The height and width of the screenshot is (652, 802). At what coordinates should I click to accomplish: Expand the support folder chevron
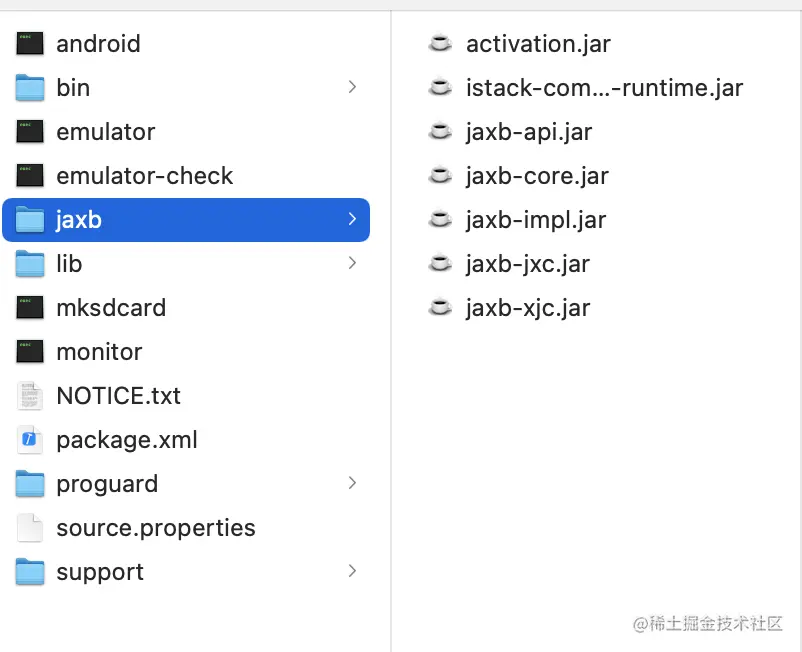coord(352,572)
